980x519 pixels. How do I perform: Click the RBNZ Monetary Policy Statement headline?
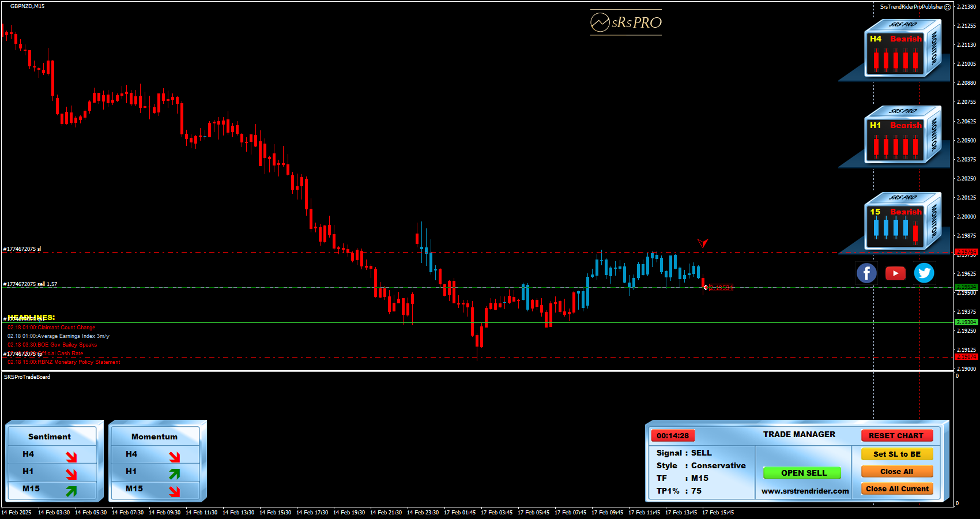(64, 362)
